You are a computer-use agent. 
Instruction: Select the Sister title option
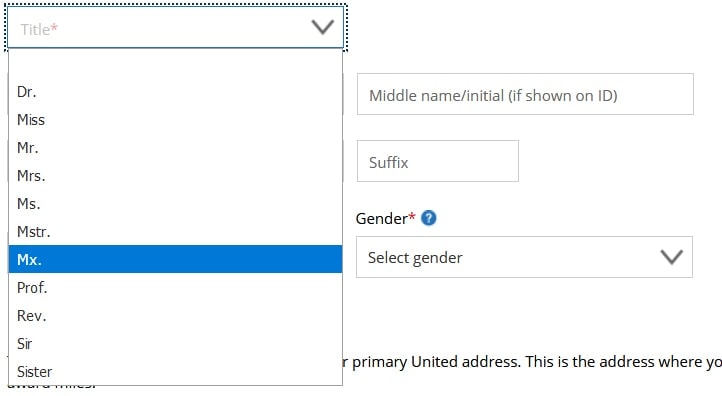pyautogui.click(x=175, y=371)
